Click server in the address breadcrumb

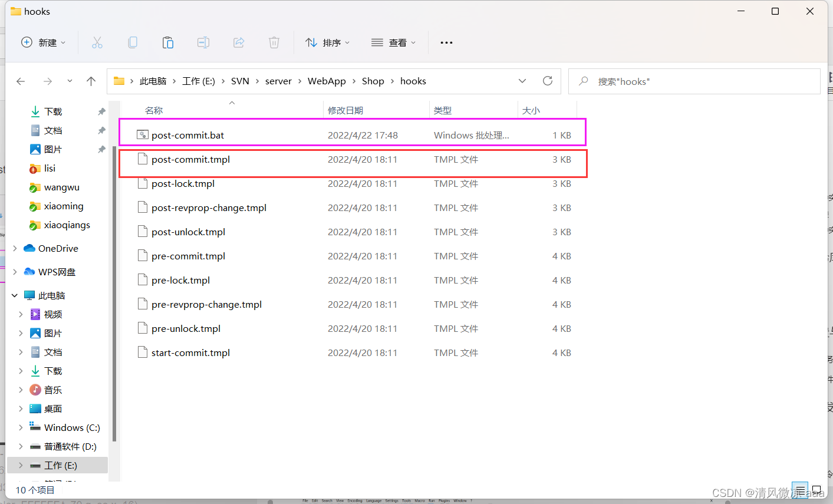click(x=278, y=81)
